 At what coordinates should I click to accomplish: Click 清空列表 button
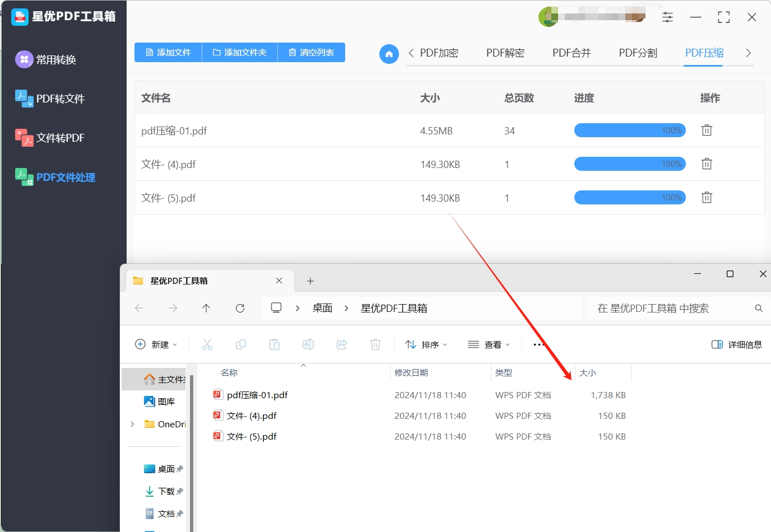click(x=311, y=52)
